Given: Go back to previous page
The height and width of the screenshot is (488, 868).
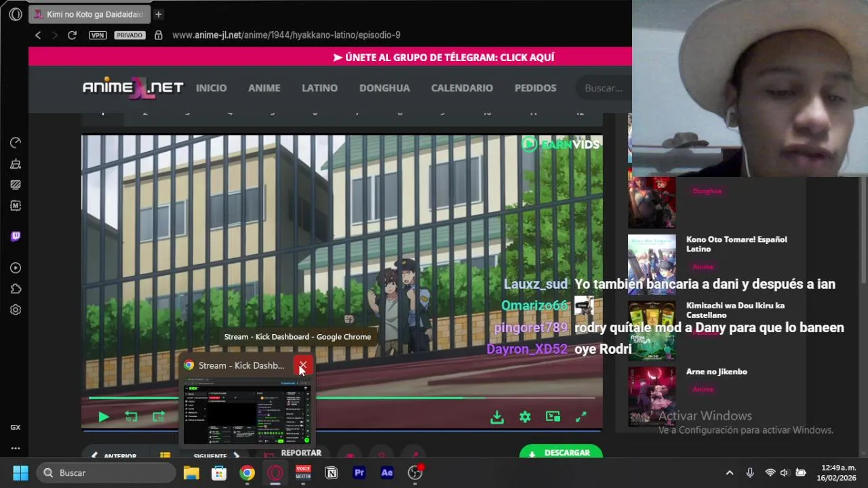Looking at the screenshot, I should [38, 35].
